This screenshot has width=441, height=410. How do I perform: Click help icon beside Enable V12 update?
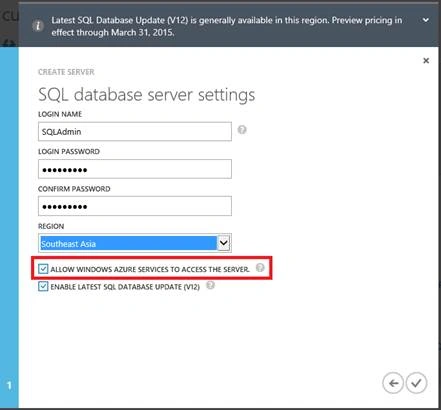click(210, 285)
